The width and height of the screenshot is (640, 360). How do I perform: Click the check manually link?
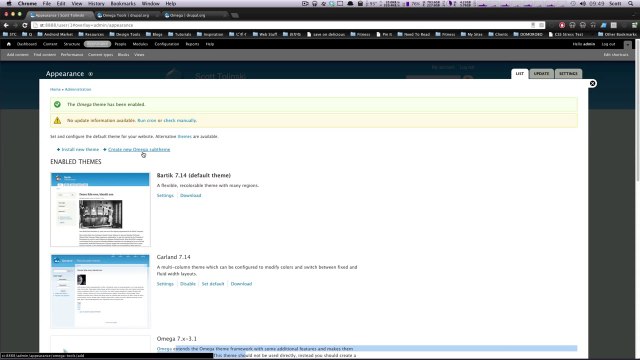pyautogui.click(x=180, y=120)
